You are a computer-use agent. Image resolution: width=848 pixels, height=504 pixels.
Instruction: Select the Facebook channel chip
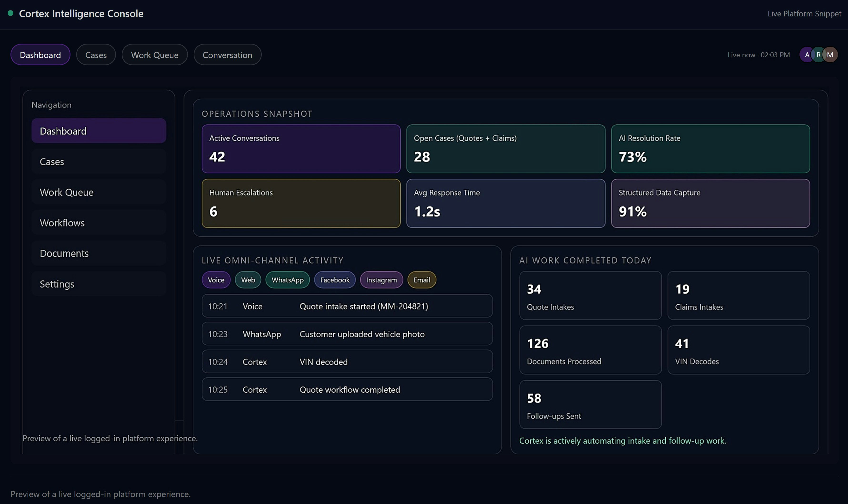coord(334,280)
